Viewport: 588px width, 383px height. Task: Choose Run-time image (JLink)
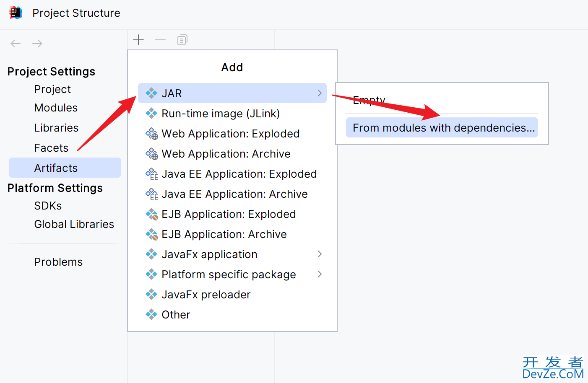[x=232, y=113]
